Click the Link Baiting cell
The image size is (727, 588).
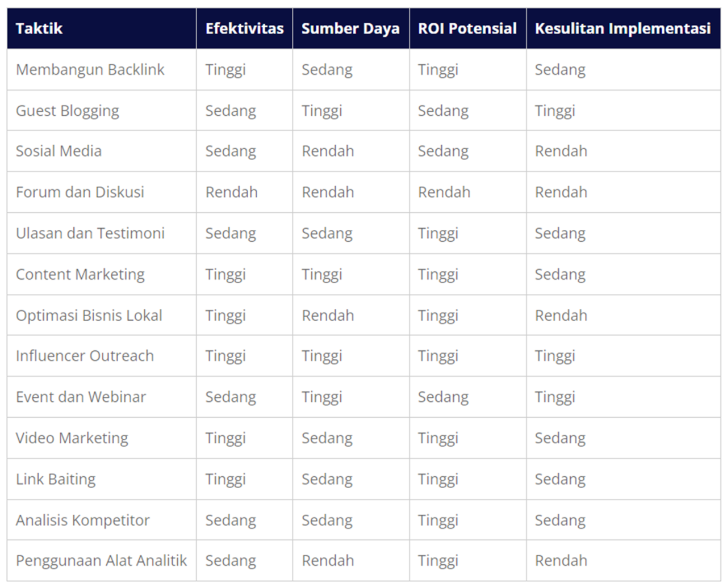click(x=56, y=479)
